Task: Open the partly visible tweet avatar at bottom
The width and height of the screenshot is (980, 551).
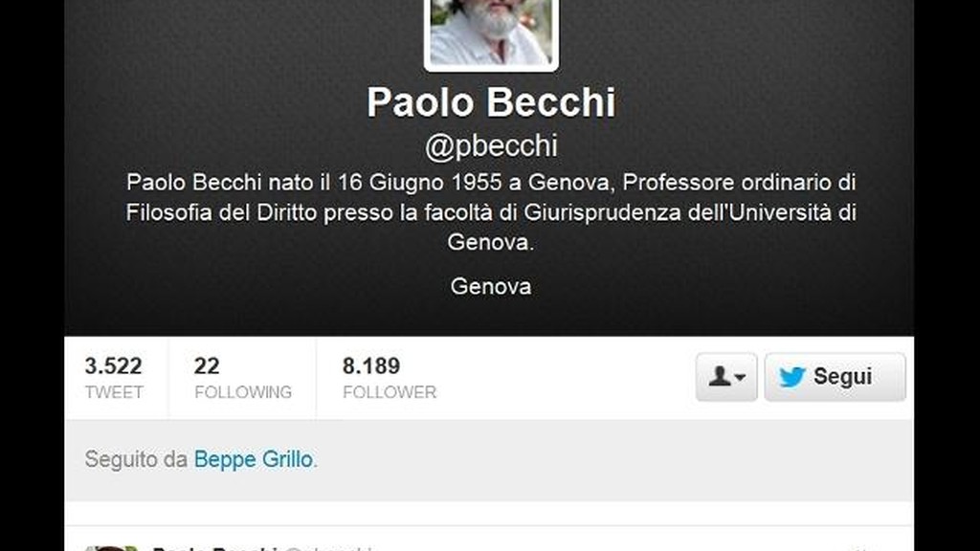Action: (x=111, y=548)
